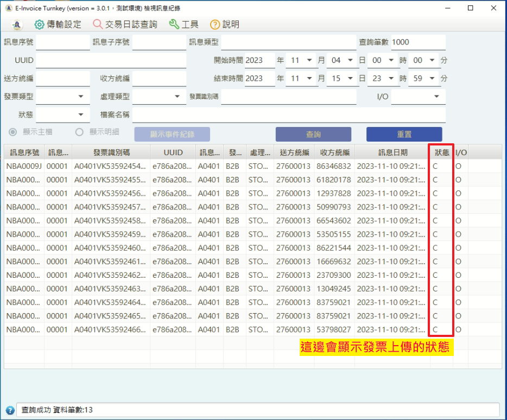Screen dimensions: 507x420
Task: Click the 收方統編 input field
Action: [x=159, y=79]
